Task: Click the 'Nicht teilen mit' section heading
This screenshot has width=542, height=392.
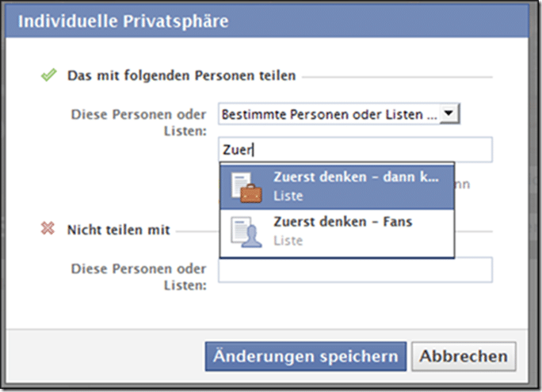Action: coord(119,230)
